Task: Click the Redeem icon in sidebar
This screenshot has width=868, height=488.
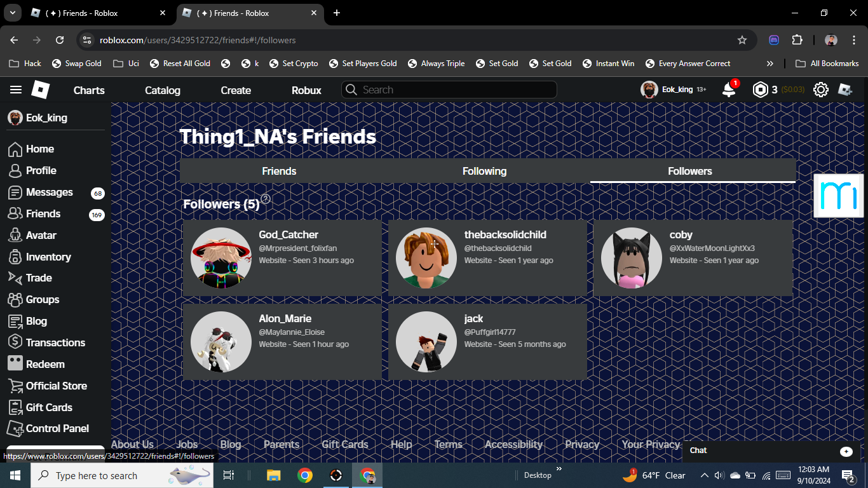Action: pyautogui.click(x=15, y=364)
